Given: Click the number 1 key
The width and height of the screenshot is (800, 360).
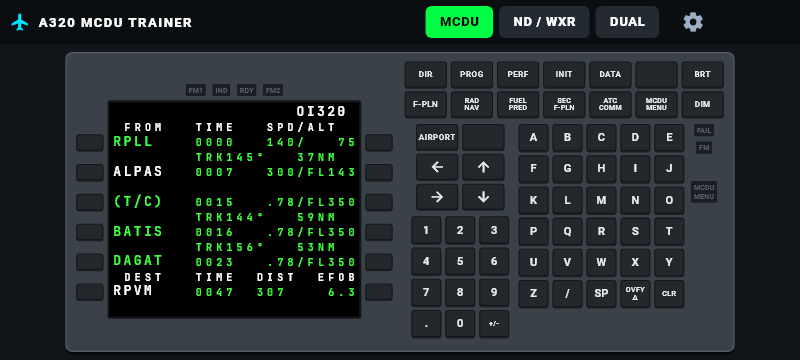Looking at the screenshot, I should coord(426,230).
